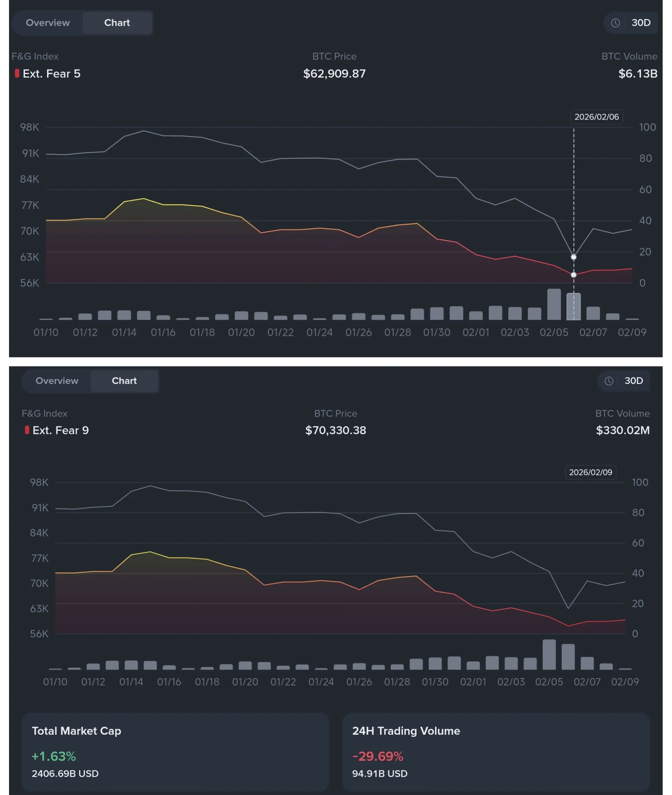Open the Overview tab in bottom panel

click(57, 381)
